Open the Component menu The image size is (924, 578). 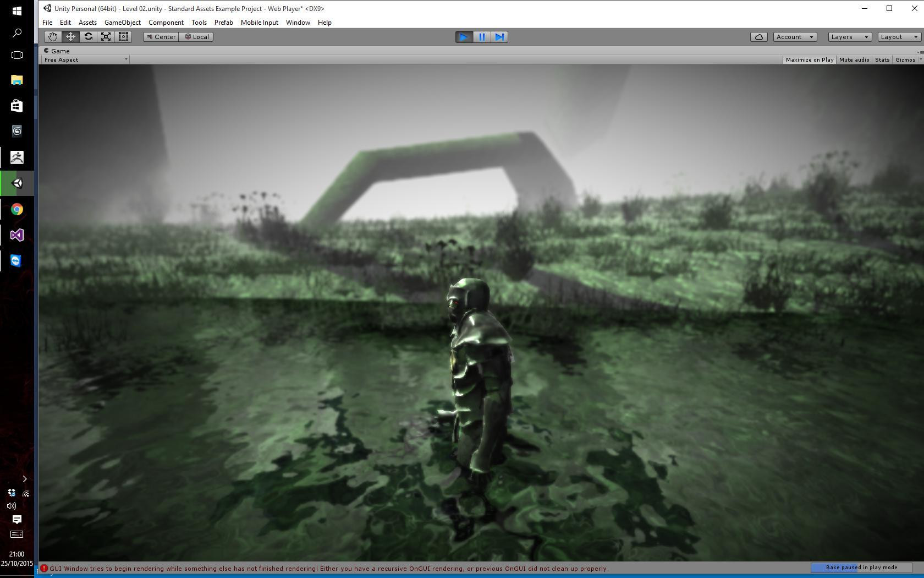(x=166, y=23)
